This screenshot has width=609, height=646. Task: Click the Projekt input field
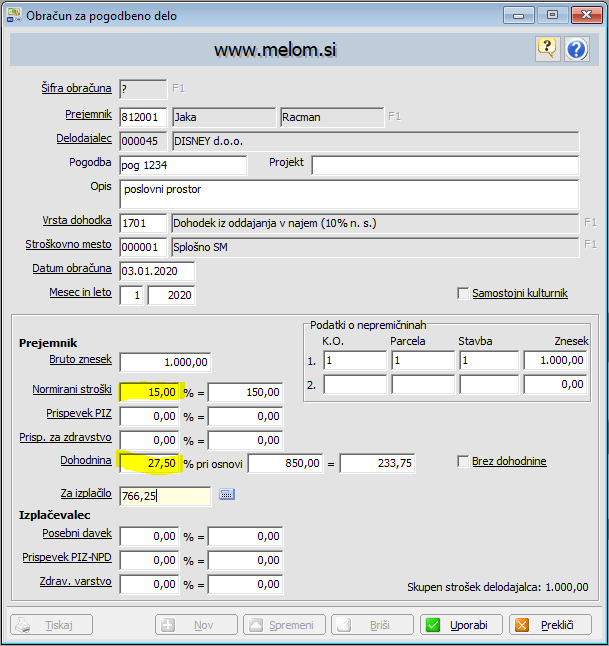[444, 164]
